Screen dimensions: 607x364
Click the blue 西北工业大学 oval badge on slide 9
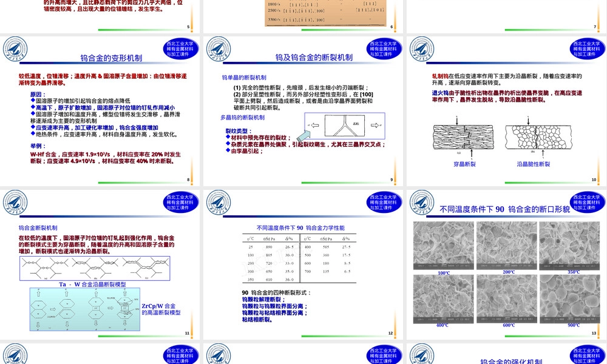(x=384, y=49)
